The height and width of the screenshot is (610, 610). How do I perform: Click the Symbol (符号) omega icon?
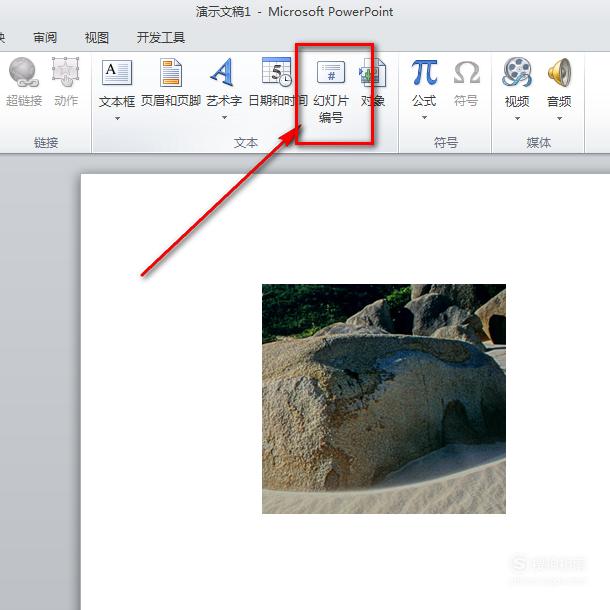466,72
